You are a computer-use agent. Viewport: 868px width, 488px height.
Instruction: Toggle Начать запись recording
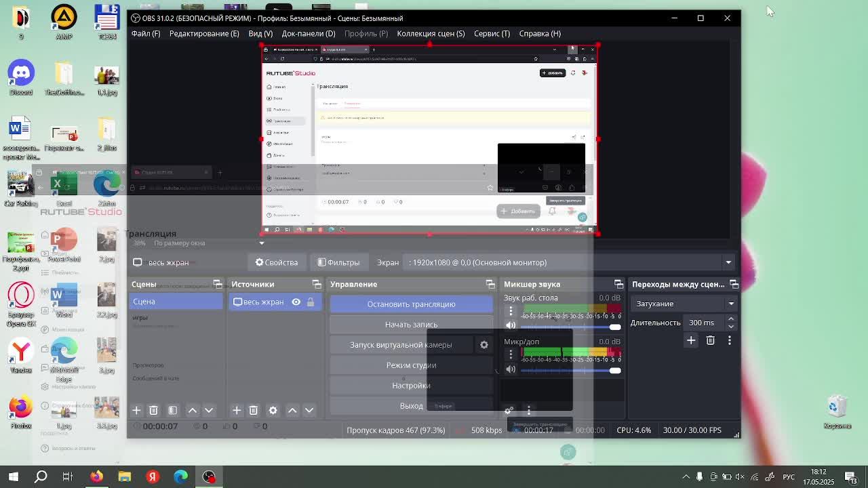tap(411, 325)
